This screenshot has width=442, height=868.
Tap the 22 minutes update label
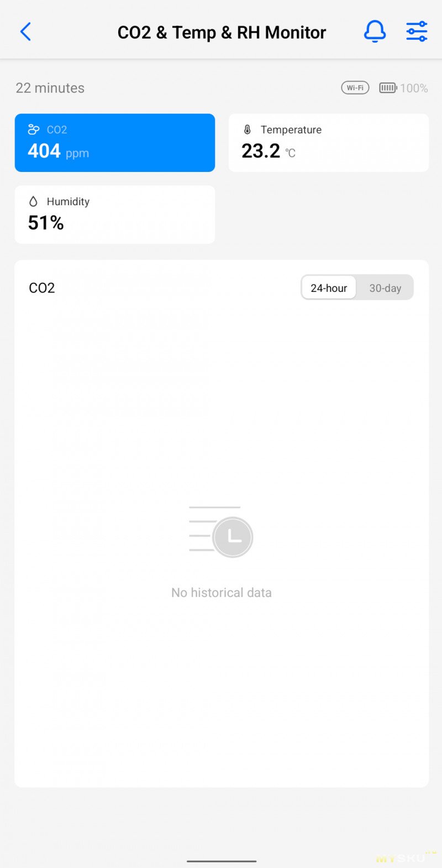coord(50,88)
